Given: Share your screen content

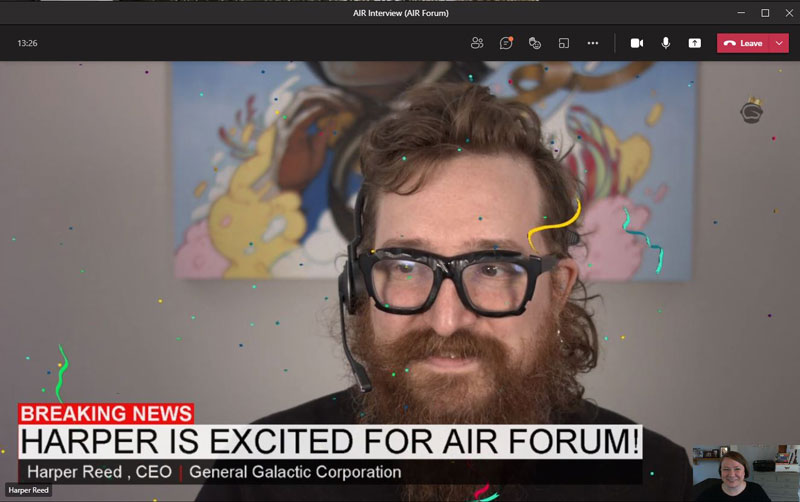Looking at the screenshot, I should [694, 43].
